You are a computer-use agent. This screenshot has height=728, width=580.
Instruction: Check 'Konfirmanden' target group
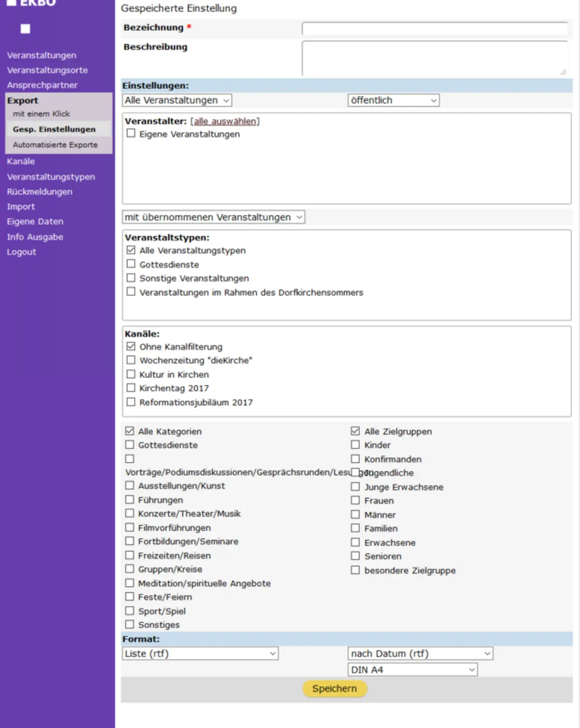pos(355,459)
